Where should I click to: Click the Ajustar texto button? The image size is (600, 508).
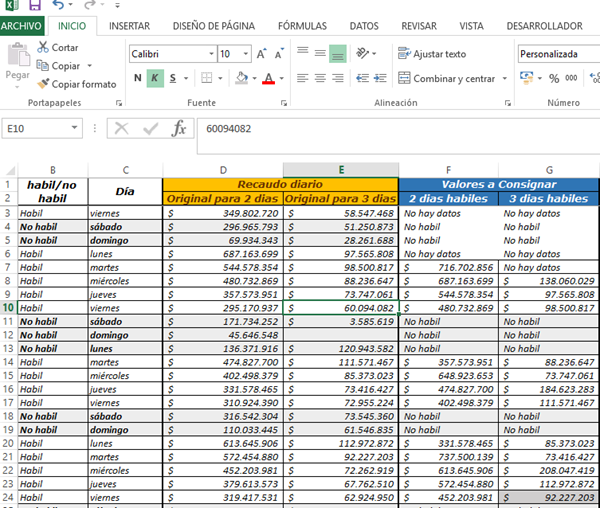click(x=432, y=54)
